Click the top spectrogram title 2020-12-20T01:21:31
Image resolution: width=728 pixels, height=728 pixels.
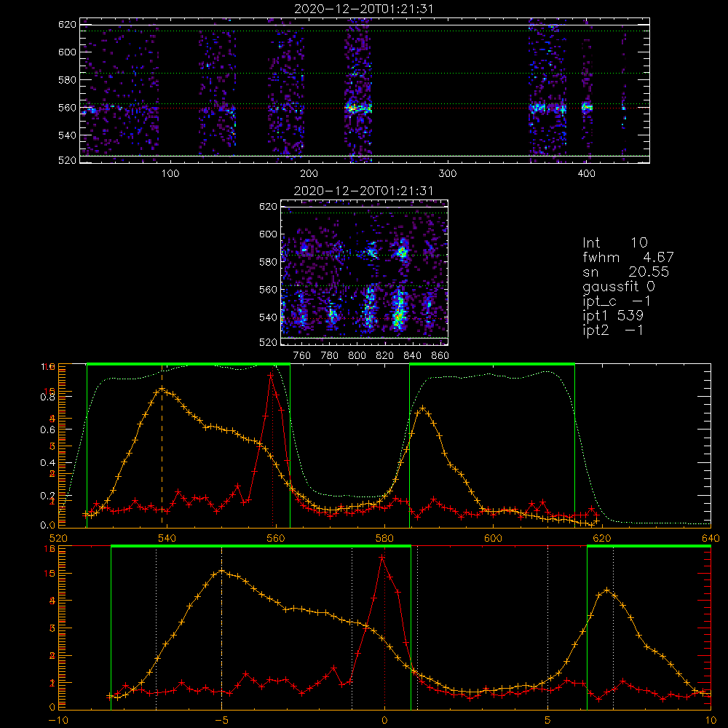tap(364, 9)
